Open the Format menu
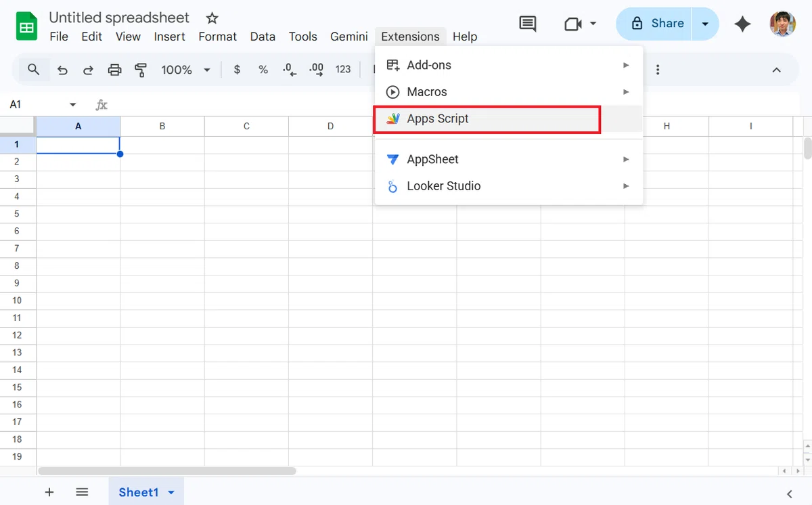The image size is (812, 505). point(217,37)
